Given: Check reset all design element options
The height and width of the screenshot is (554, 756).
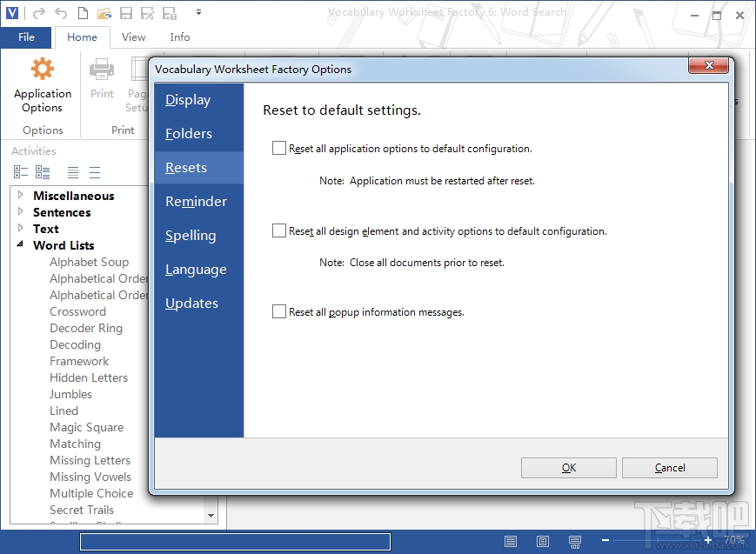Looking at the screenshot, I should (279, 230).
